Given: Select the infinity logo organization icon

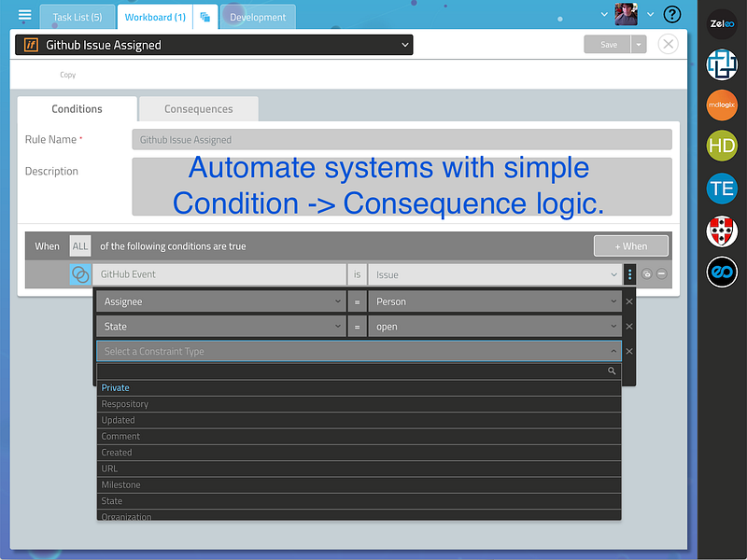Looking at the screenshot, I should pyautogui.click(x=722, y=272).
